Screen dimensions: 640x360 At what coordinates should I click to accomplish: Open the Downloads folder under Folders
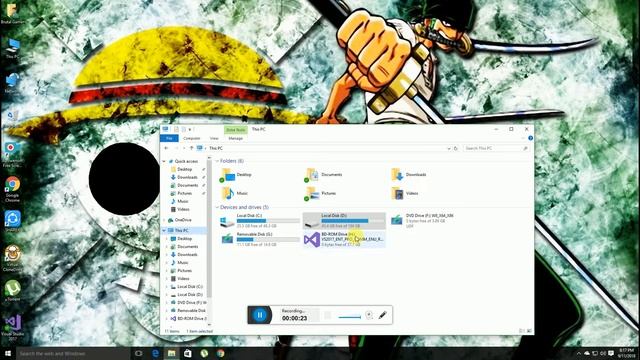409,175
